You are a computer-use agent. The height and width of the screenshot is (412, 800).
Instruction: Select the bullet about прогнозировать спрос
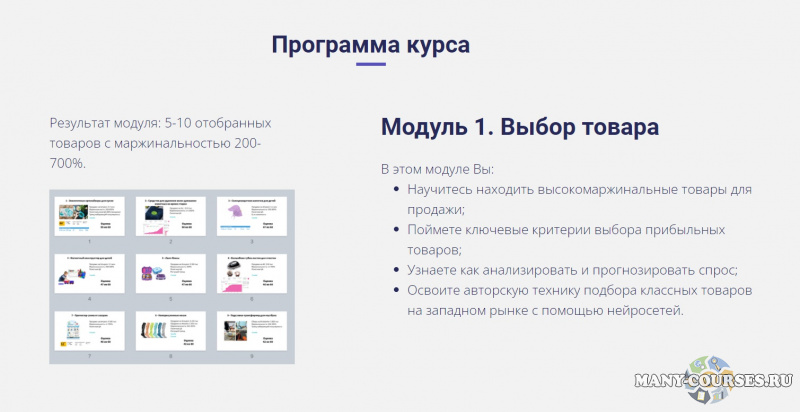pos(572,270)
